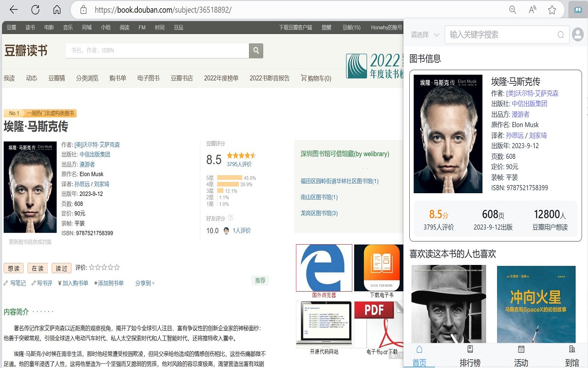Open 下载豆瓣客户端 in the top bar
588x368 pixels.
295,27
